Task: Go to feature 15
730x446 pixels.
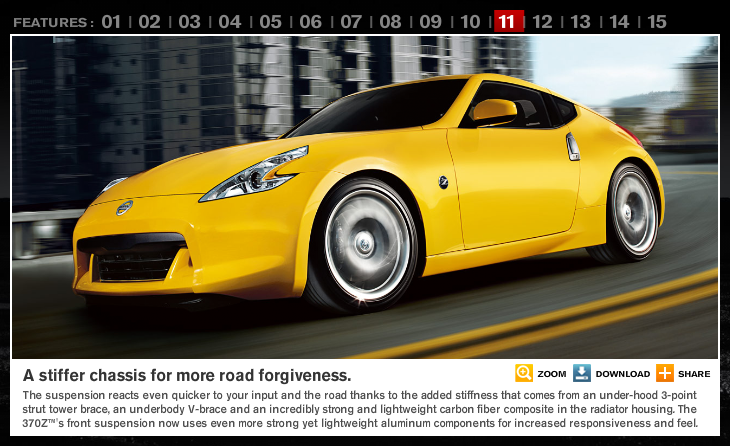Action: click(657, 22)
